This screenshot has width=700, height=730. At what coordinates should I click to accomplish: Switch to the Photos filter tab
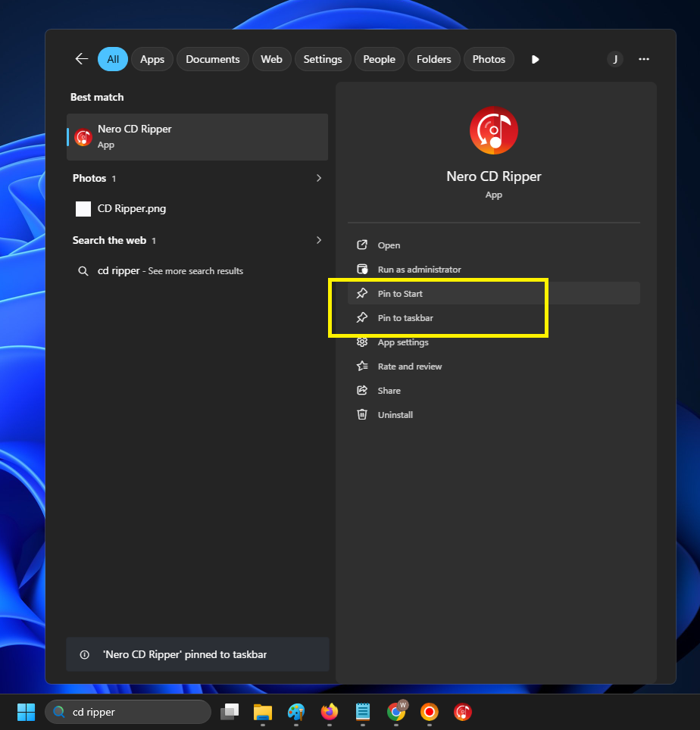489,59
